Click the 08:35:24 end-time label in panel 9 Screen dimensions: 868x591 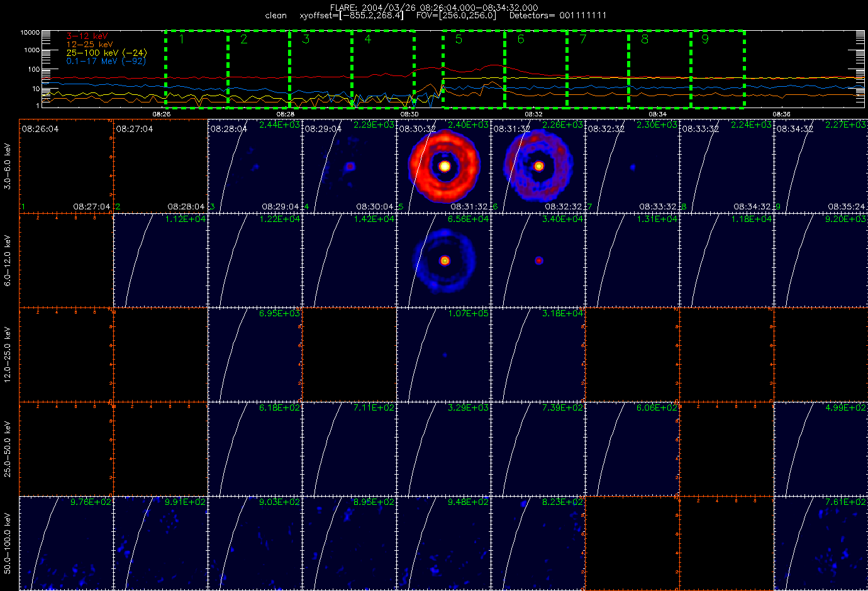pyautogui.click(x=847, y=206)
